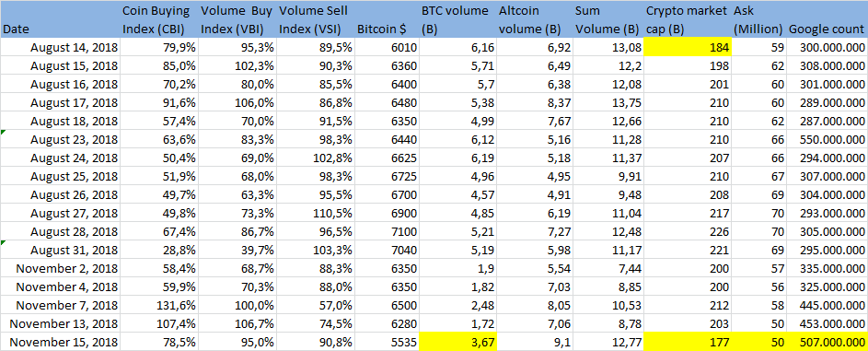The height and width of the screenshot is (351, 868).
Task: Click the 39,7% VBI value on August 31
Action: pyautogui.click(x=237, y=249)
